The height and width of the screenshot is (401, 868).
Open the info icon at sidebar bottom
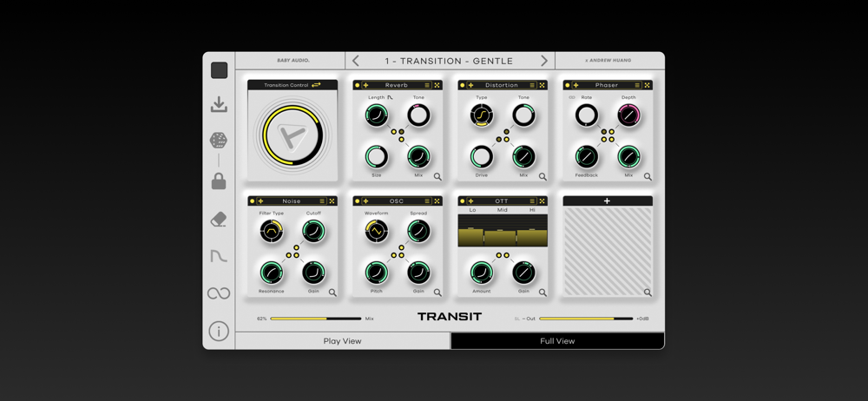(x=219, y=332)
